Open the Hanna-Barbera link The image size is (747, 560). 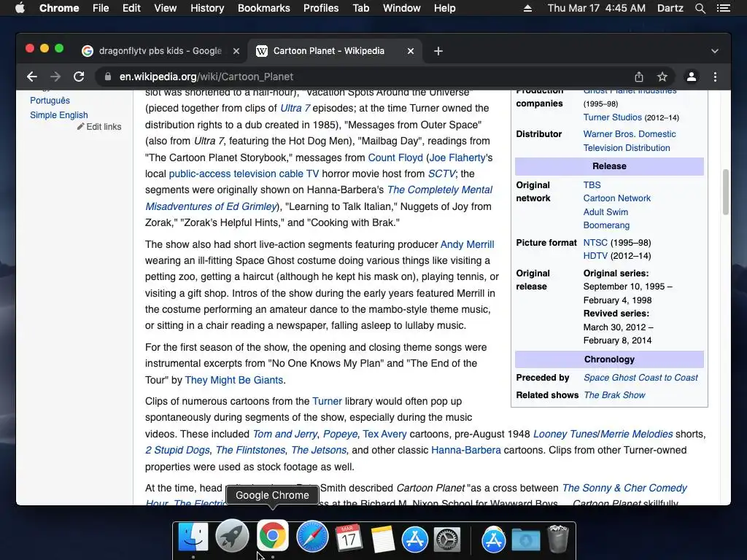[466, 450]
